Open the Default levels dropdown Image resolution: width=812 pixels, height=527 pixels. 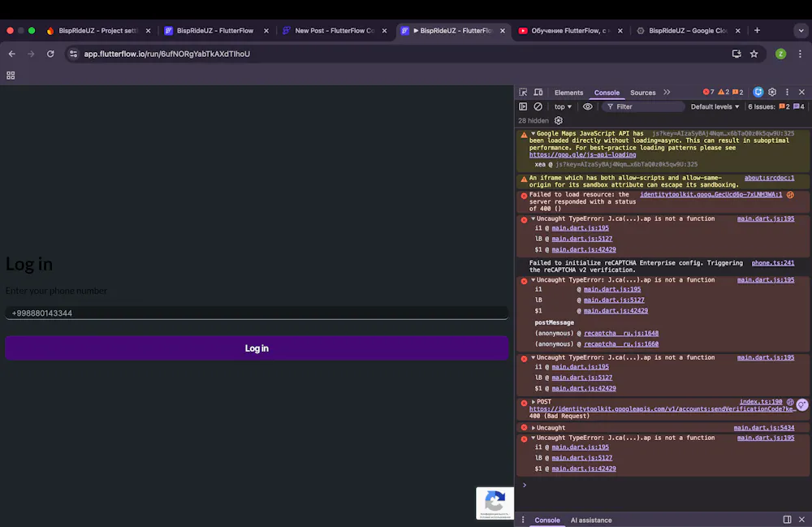coord(715,106)
